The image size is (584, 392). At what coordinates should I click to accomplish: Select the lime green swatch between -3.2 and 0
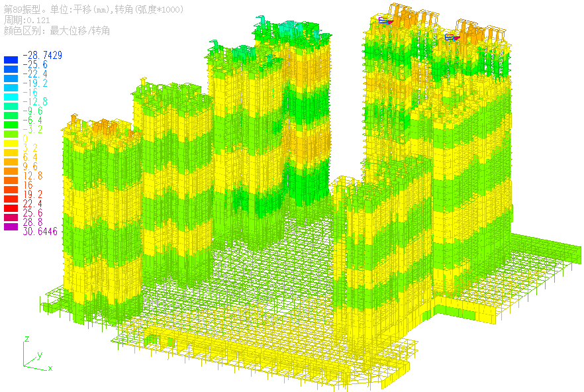click(11, 134)
